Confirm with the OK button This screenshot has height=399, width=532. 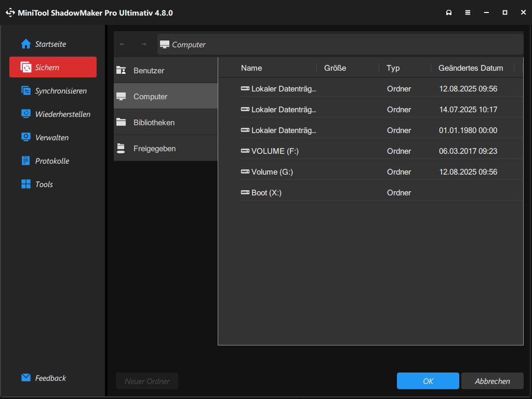coord(428,381)
